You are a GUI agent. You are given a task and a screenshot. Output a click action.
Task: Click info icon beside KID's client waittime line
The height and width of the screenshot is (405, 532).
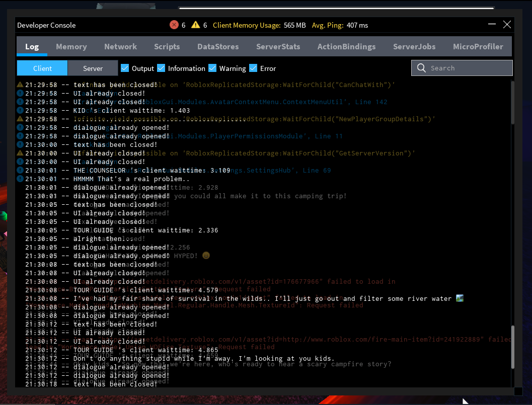20,110
